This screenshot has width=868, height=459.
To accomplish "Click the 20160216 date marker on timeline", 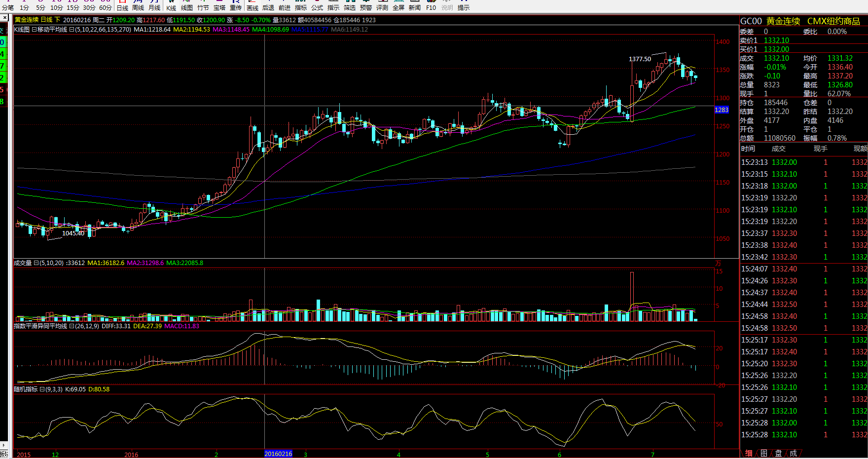I will [x=278, y=454].
